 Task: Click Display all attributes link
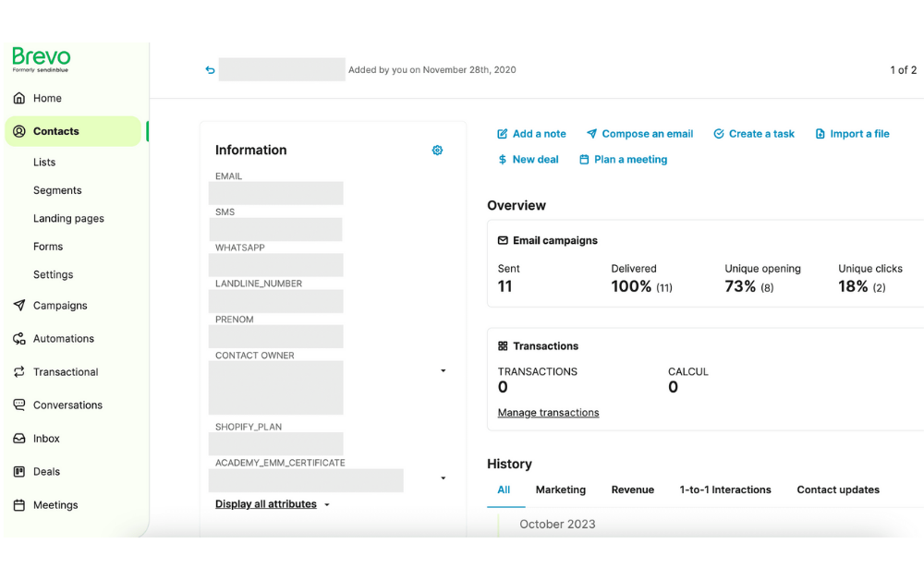click(266, 504)
